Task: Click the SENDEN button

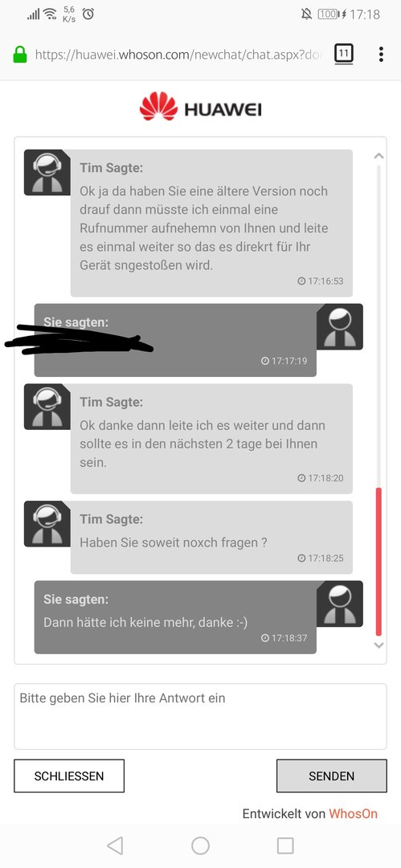Action: (332, 776)
